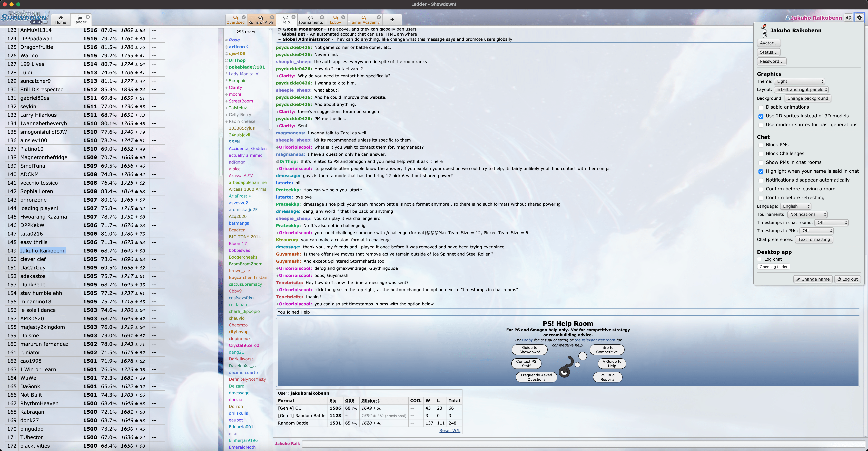Toggle Highlight when your name is said
The width and height of the screenshot is (868, 451).
pyautogui.click(x=761, y=171)
